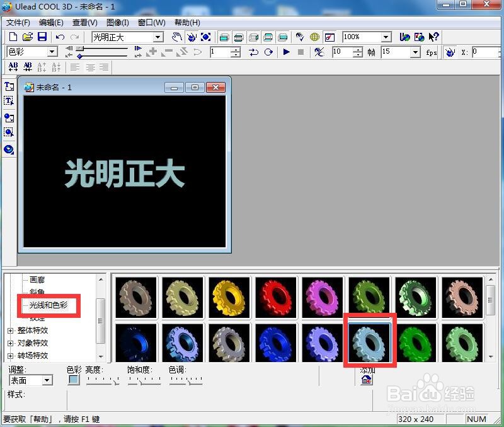
Task: Click the X coordinate input field
Action: [x=486, y=52]
